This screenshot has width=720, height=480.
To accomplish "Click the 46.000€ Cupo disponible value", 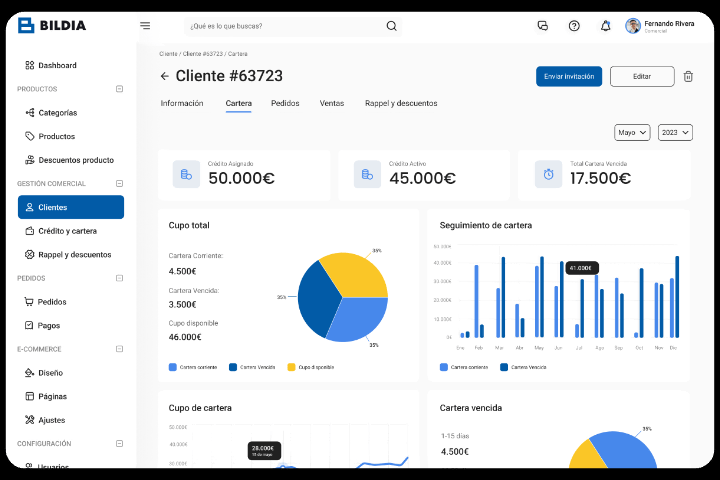I will pyautogui.click(x=185, y=337).
